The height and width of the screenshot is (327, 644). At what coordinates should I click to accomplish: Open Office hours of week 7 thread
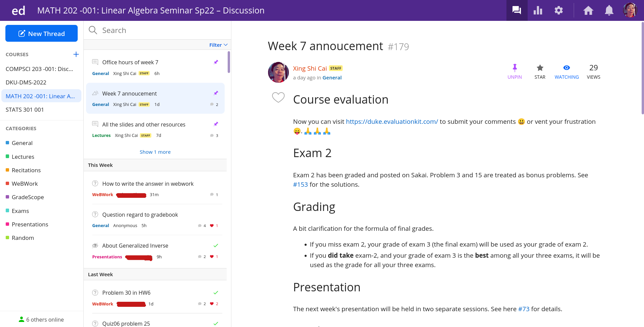155,67
